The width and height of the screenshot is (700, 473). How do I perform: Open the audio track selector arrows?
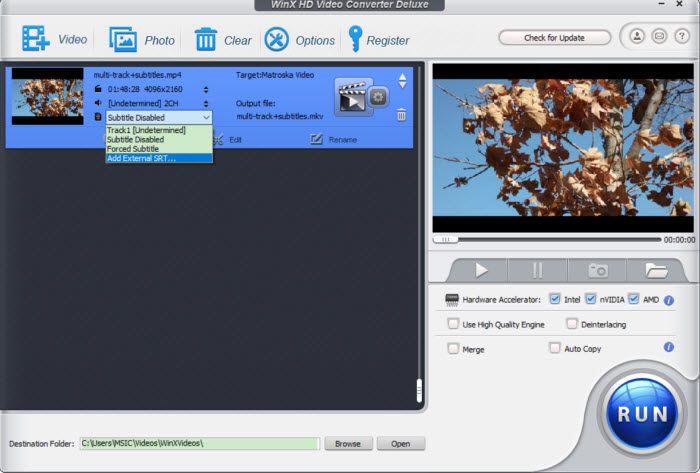(206, 104)
